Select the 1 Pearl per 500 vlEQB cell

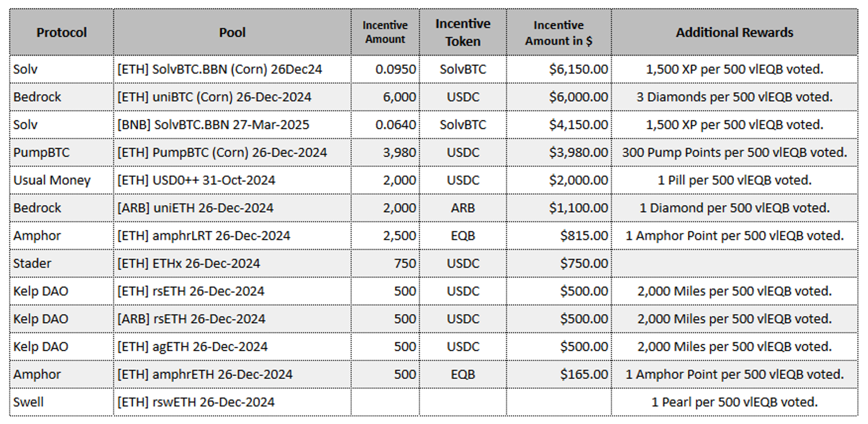point(734,402)
